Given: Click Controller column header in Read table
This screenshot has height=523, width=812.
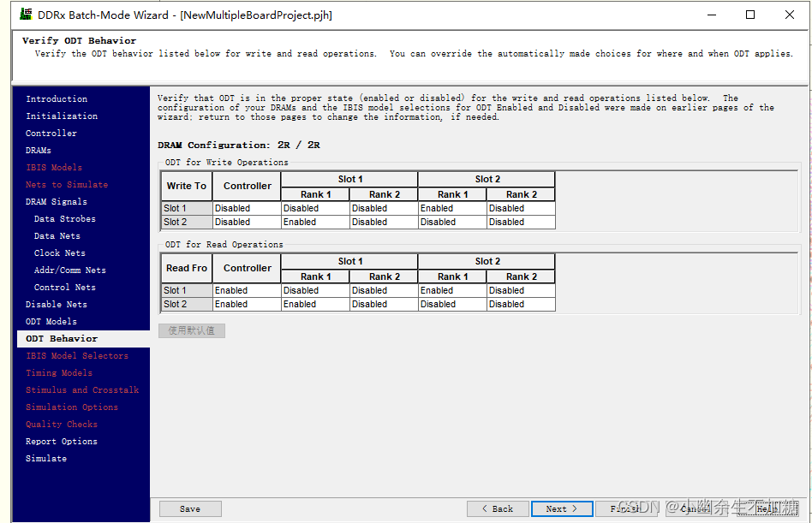Looking at the screenshot, I should point(247,269).
